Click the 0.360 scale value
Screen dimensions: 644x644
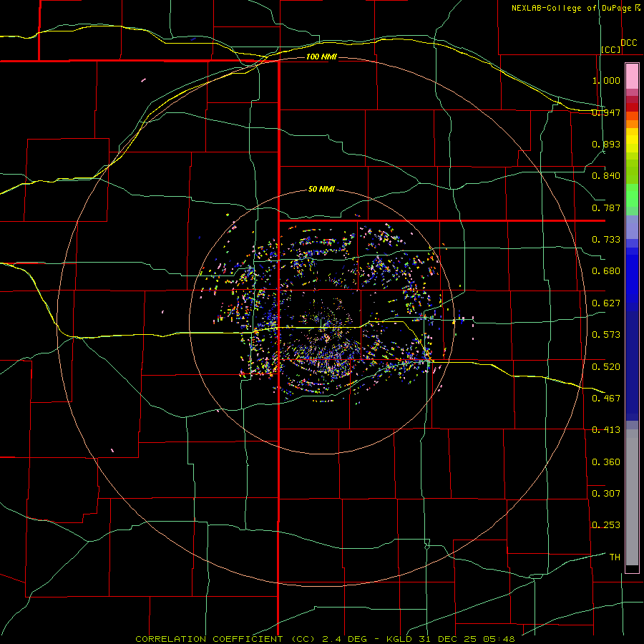(606, 462)
